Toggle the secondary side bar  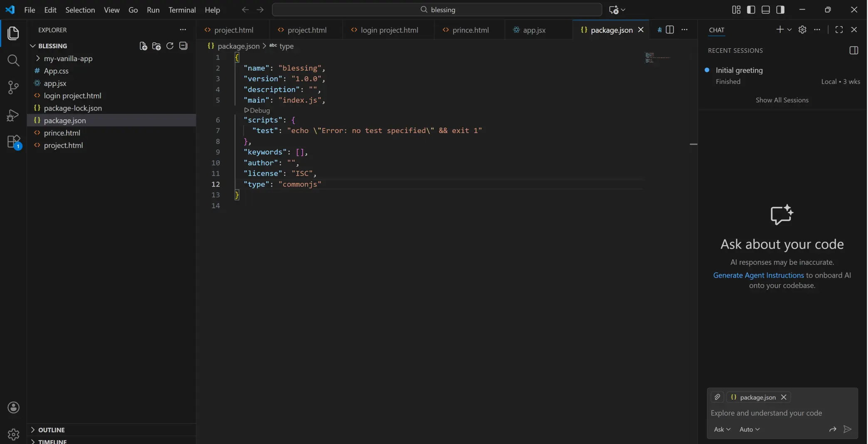click(780, 9)
